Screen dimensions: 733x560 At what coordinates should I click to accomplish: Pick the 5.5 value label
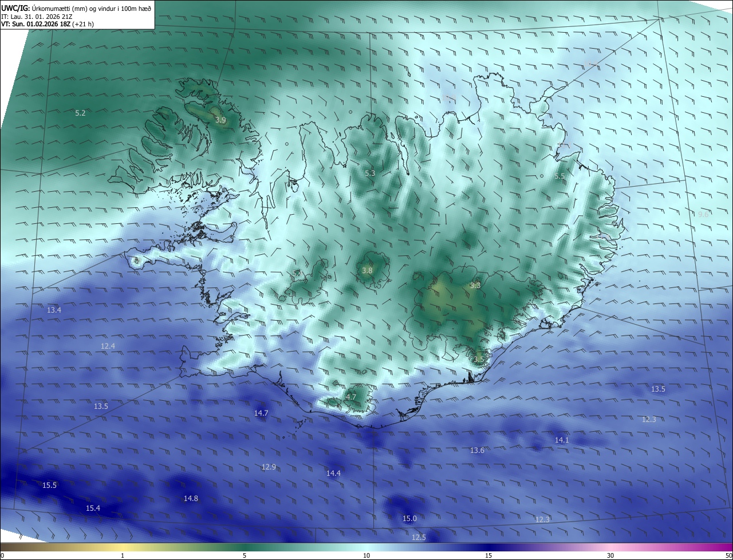559,176
